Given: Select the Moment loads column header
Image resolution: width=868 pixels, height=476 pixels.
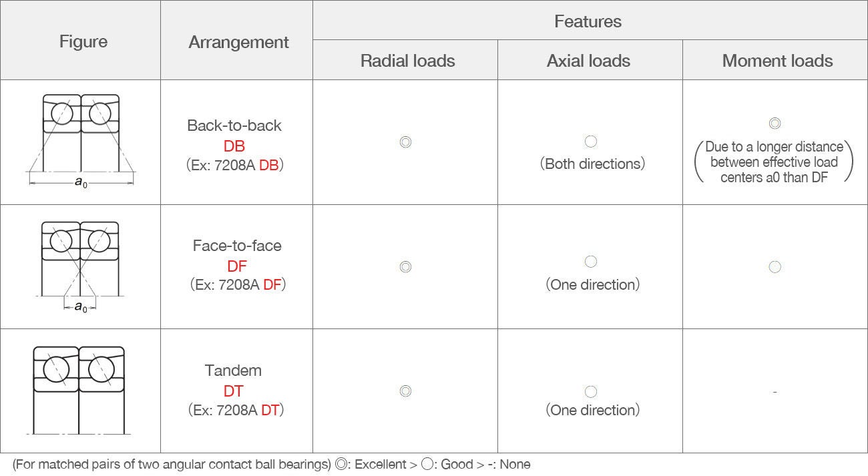Looking at the screenshot, I should click(777, 61).
